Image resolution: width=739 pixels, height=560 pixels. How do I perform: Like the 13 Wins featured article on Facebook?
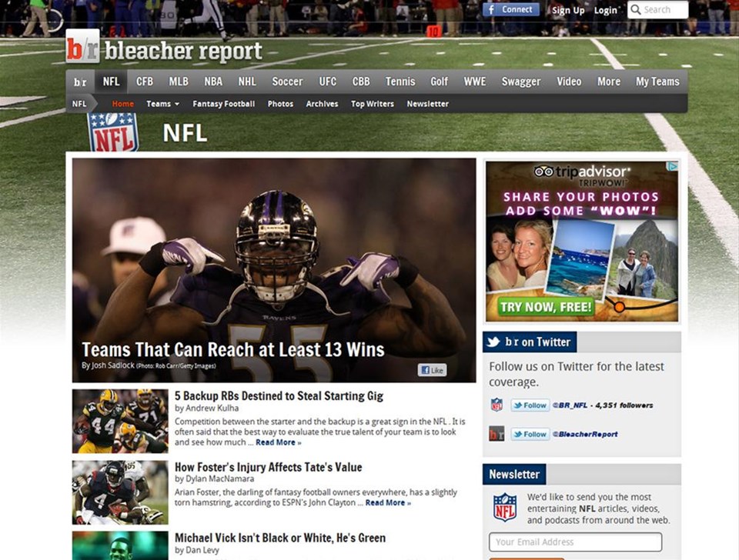(x=432, y=370)
